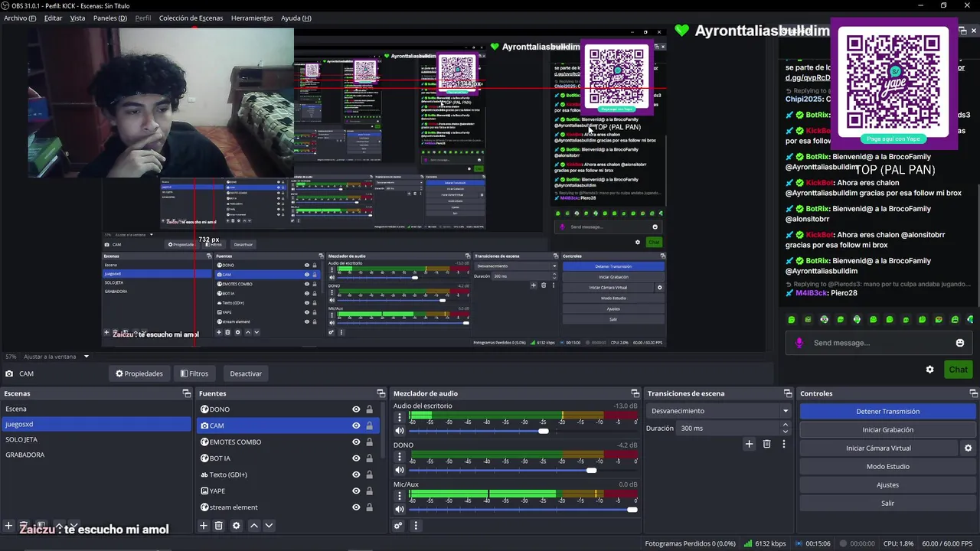
Task: Open Ajustes settings button
Action: click(x=887, y=485)
